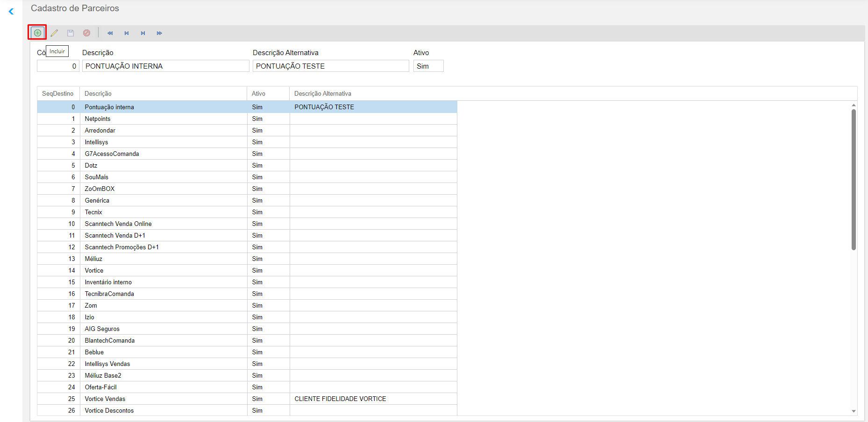Click the PONTUAÇÃO TESTE cell in the table
This screenshot has width=868, height=422.
[x=373, y=107]
